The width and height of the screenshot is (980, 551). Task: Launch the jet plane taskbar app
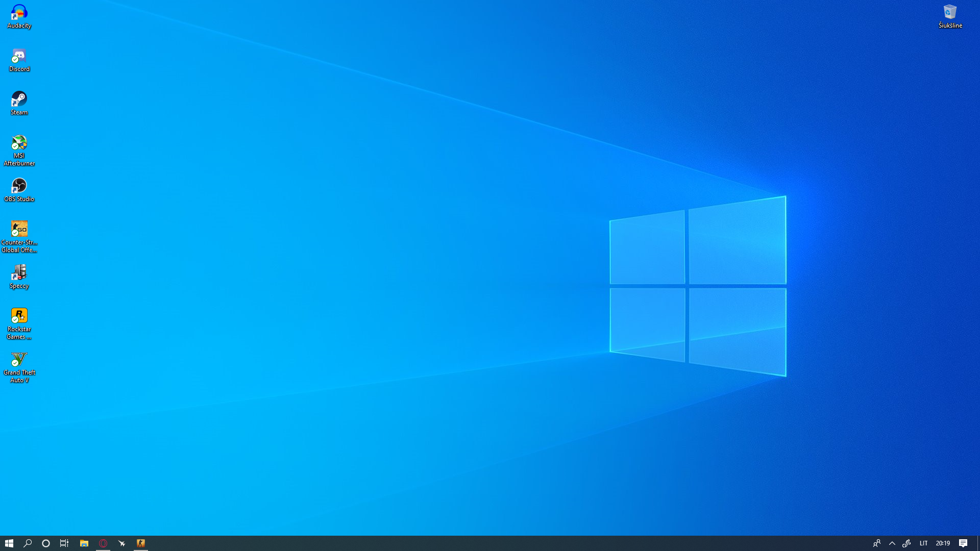click(122, 543)
